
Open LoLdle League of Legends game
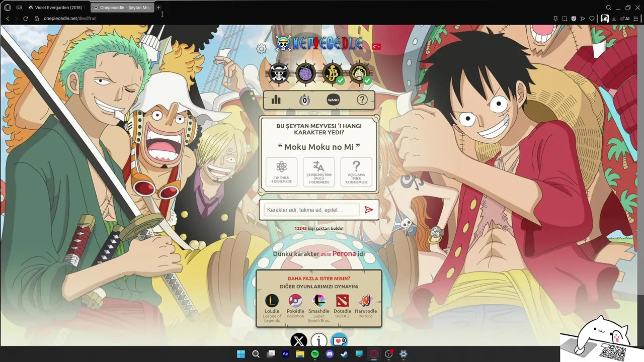(x=272, y=308)
